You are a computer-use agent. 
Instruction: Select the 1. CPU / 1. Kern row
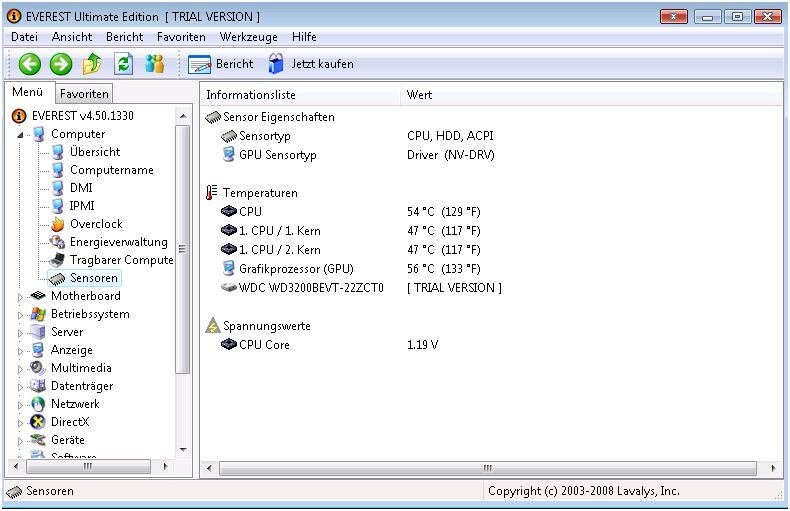[x=351, y=231]
